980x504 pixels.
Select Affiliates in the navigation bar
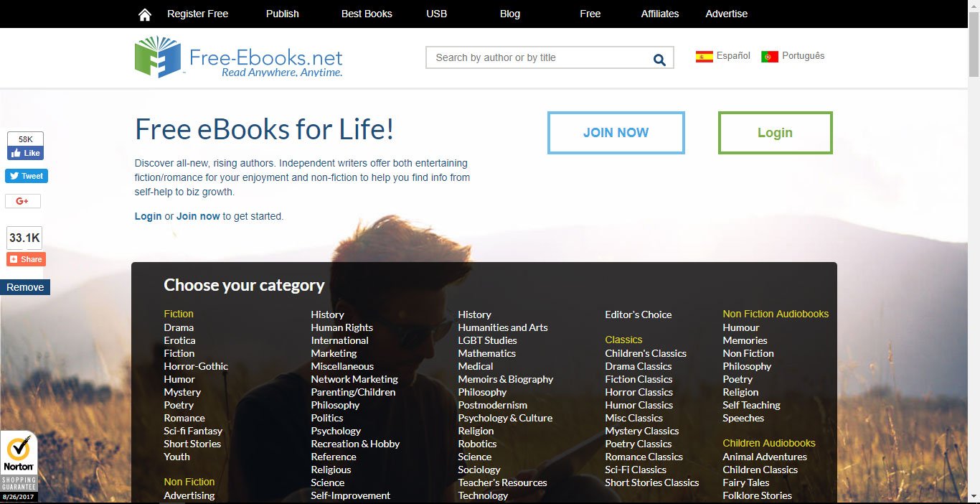(x=659, y=14)
